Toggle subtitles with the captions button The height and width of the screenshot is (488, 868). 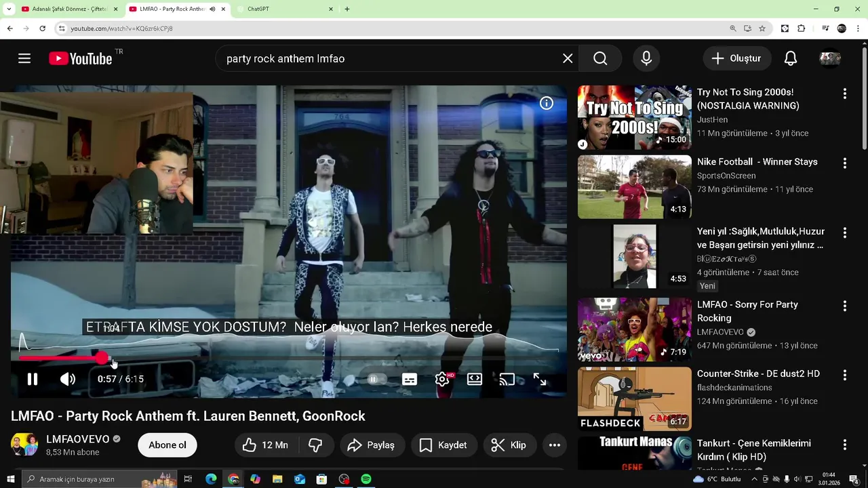pos(409,380)
